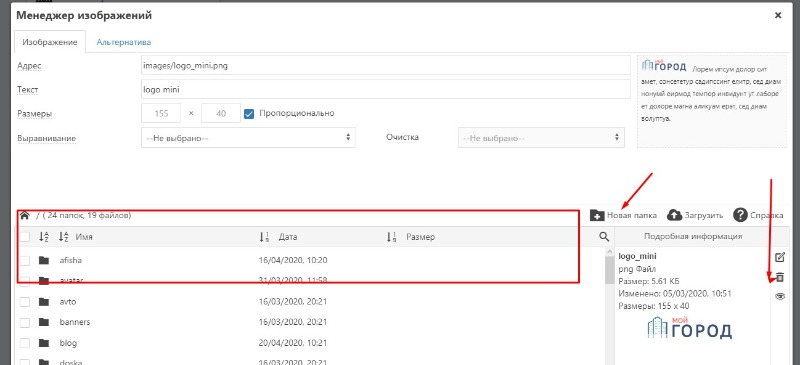Click the home root folder icon
This screenshot has width=800, height=365.
tap(24, 215)
